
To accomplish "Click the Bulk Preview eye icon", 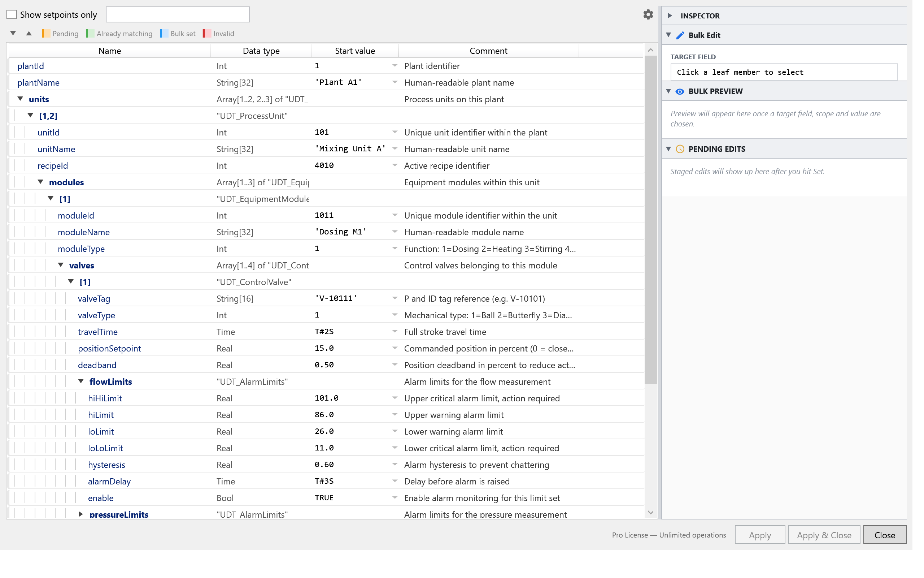I will pyautogui.click(x=680, y=91).
